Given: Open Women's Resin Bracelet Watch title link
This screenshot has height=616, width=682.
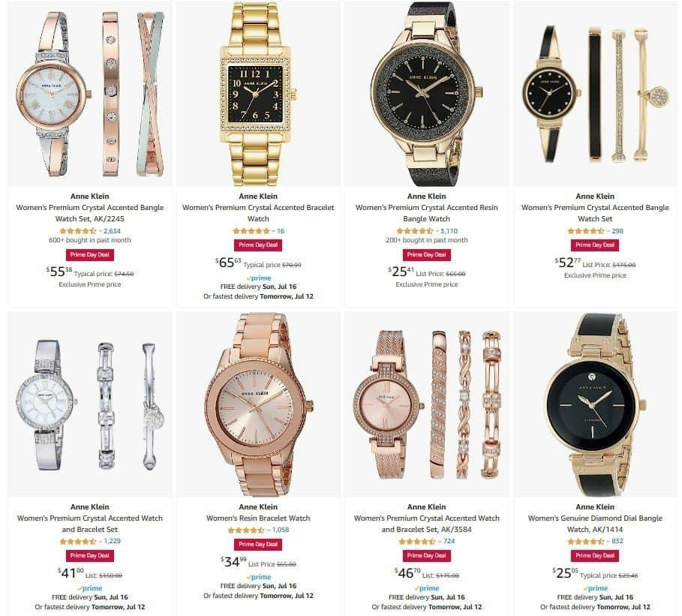Looking at the screenshot, I should (258, 518).
